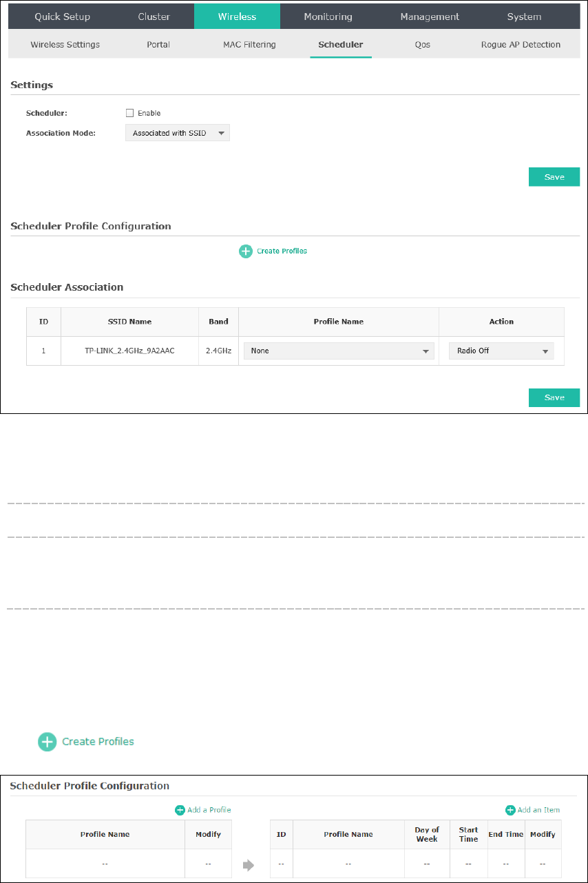This screenshot has width=588, height=883.
Task: Enable the Scheduler checkbox
Action: pos(129,113)
